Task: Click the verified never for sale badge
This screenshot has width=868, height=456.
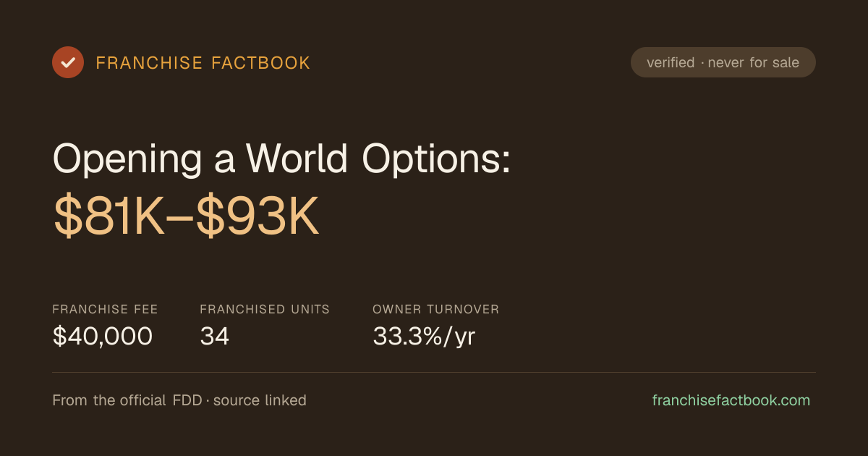Action: tap(723, 62)
